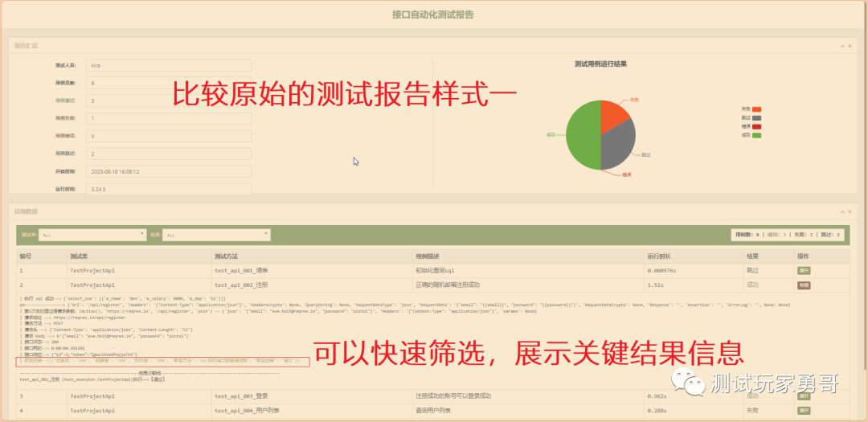Click the 测试类 column header
868x422 pixels.
[138, 256]
